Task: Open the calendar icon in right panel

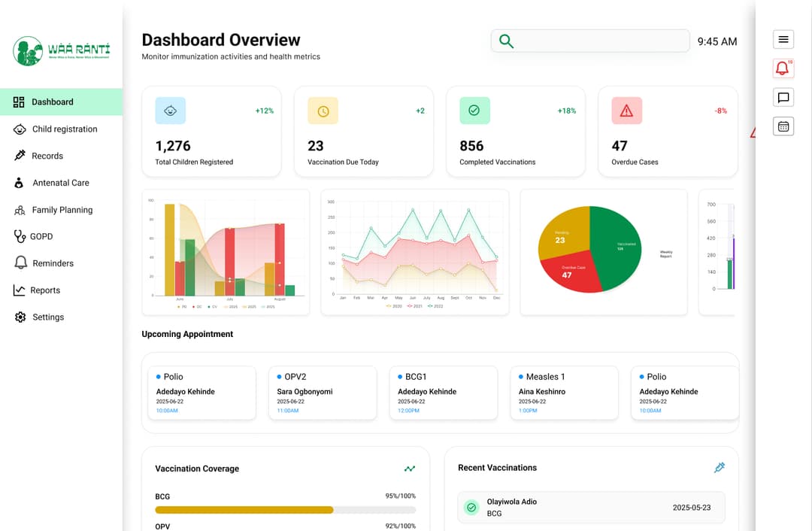Action: click(783, 126)
